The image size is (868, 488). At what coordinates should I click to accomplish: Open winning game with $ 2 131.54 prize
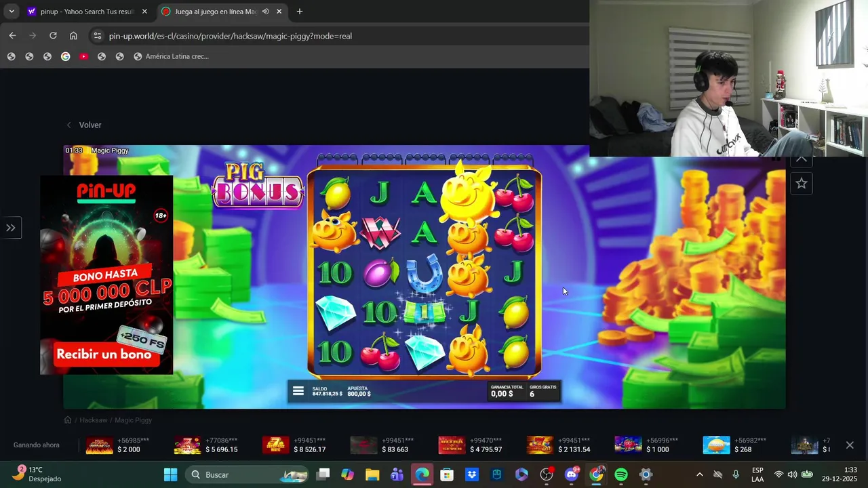(559, 445)
